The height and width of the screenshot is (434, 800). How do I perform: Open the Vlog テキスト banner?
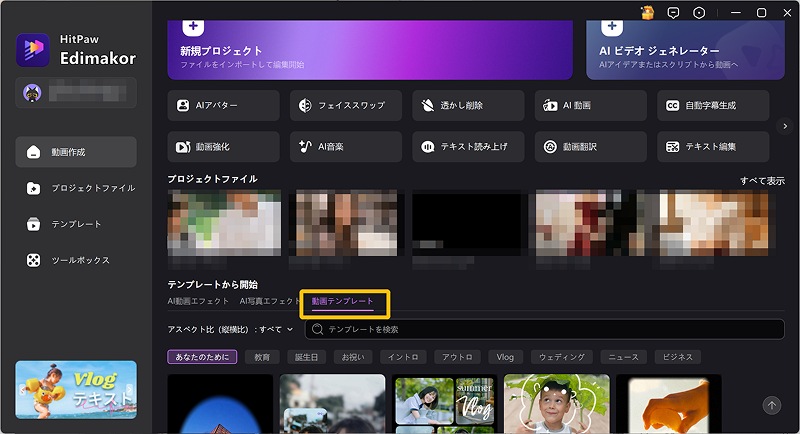tap(76, 390)
